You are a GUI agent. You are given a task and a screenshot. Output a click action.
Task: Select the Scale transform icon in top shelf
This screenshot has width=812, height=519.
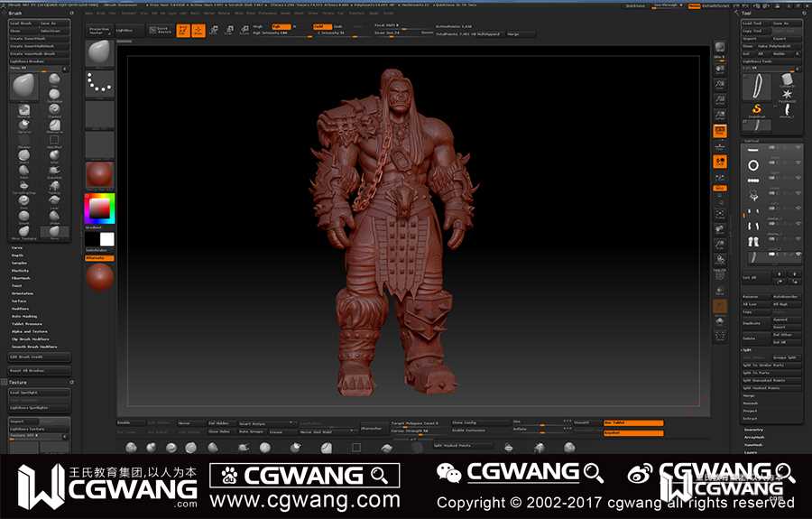229,31
